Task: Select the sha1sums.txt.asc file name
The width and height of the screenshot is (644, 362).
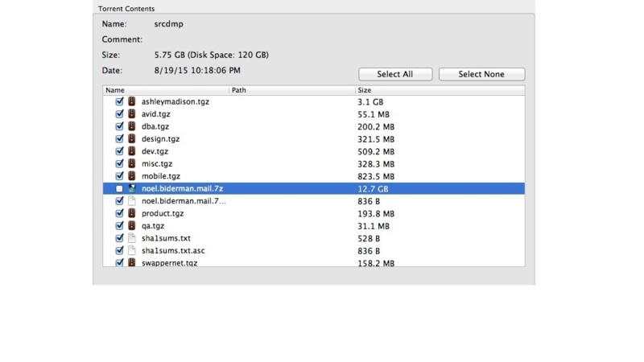Action: coord(173,250)
